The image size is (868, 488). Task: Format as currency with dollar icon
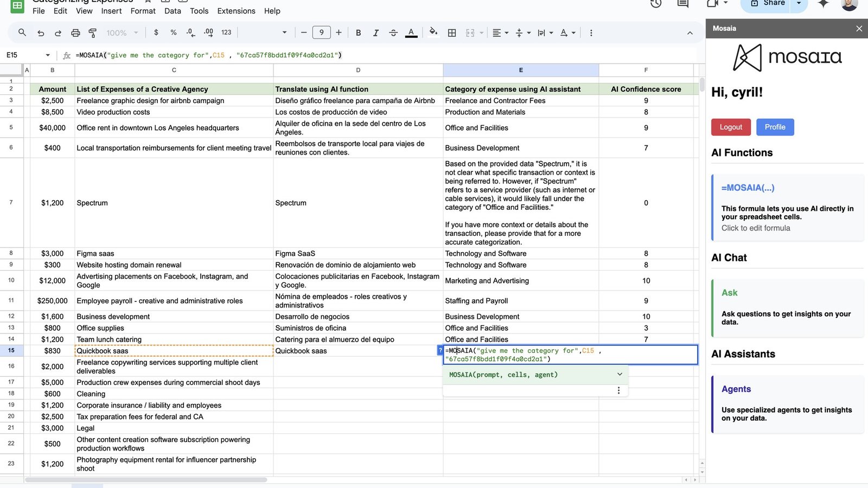click(x=156, y=33)
